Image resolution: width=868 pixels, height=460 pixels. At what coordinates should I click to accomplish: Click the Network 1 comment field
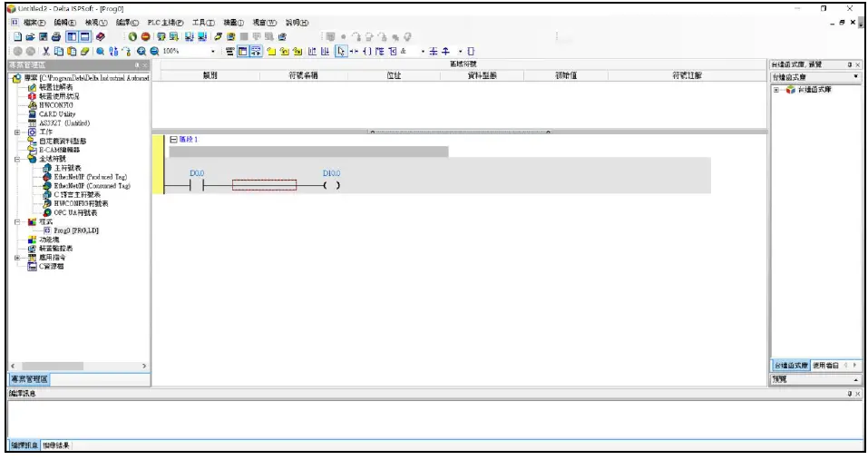(308, 152)
